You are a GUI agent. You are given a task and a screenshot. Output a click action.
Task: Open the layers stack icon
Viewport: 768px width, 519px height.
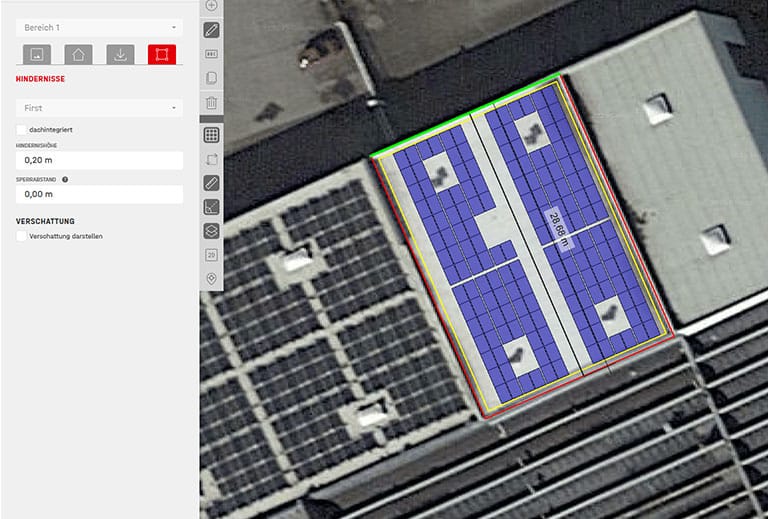coord(211,231)
